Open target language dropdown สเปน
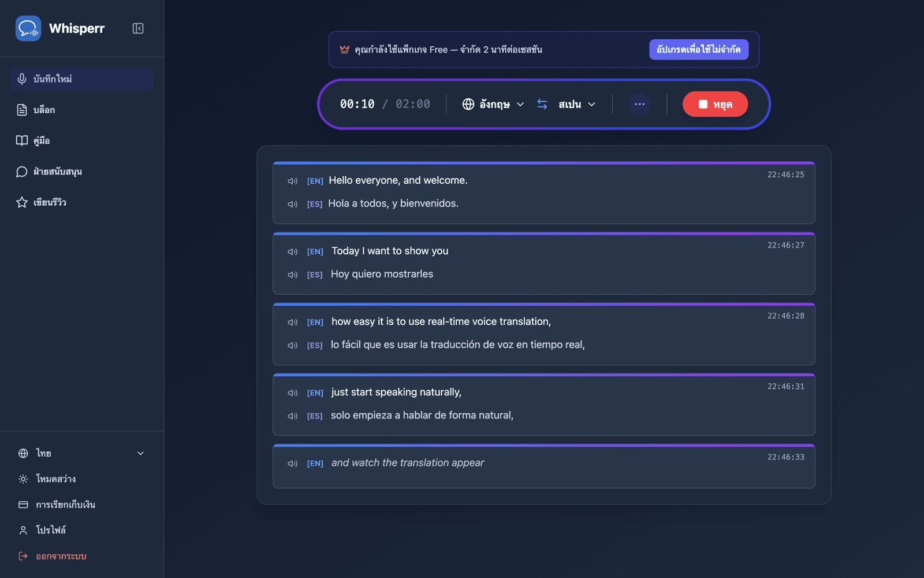Screen dimensions: 924x578 pyautogui.click(x=577, y=104)
